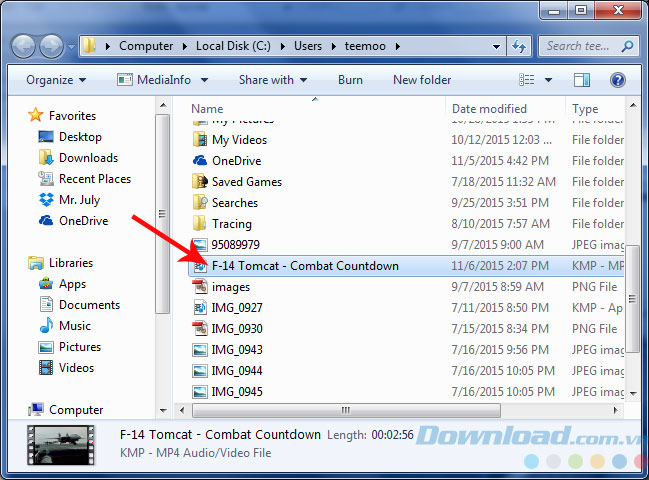Click the Search box field
Viewport: 649px width, 480px height.
580,46
